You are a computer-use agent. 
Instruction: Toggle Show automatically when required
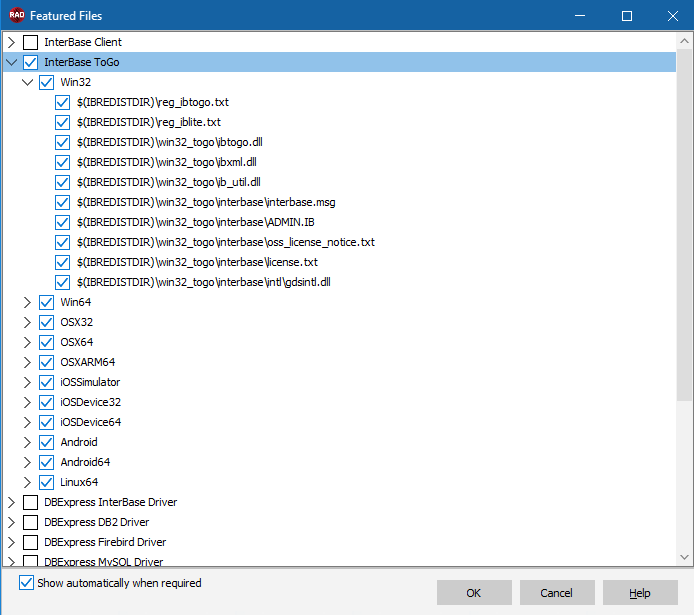click(26, 583)
